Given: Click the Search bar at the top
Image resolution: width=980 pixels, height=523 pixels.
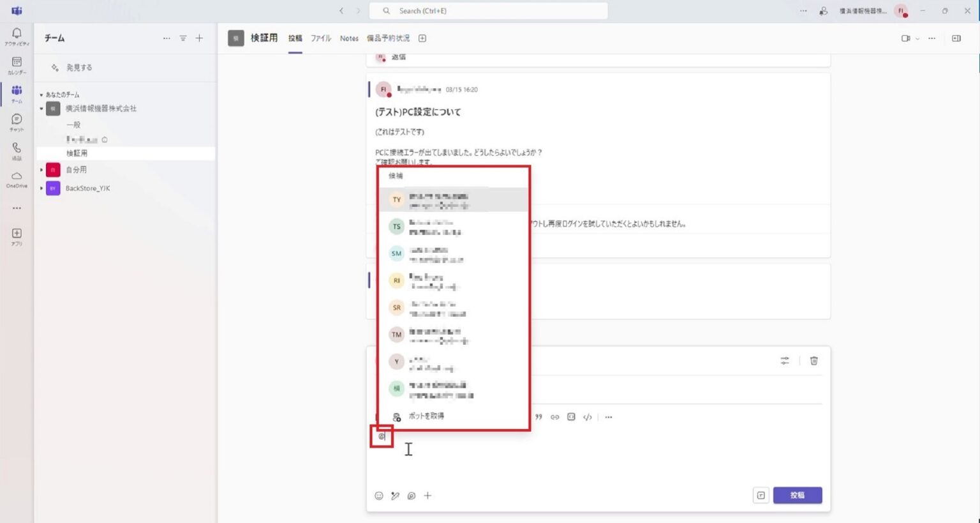Looking at the screenshot, I should pos(489,10).
